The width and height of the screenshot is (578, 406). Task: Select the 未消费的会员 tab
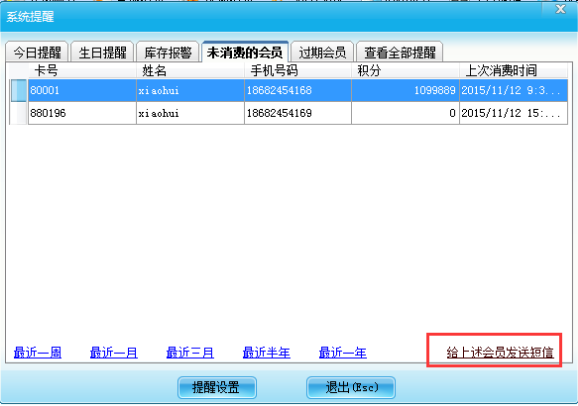click(x=245, y=52)
